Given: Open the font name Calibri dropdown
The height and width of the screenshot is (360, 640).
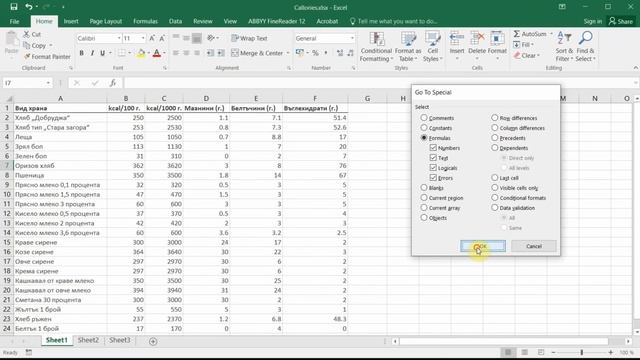Looking at the screenshot, I should (119, 38).
